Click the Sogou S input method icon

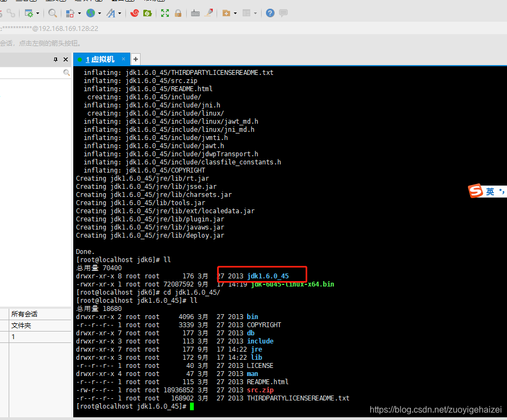coord(476,191)
